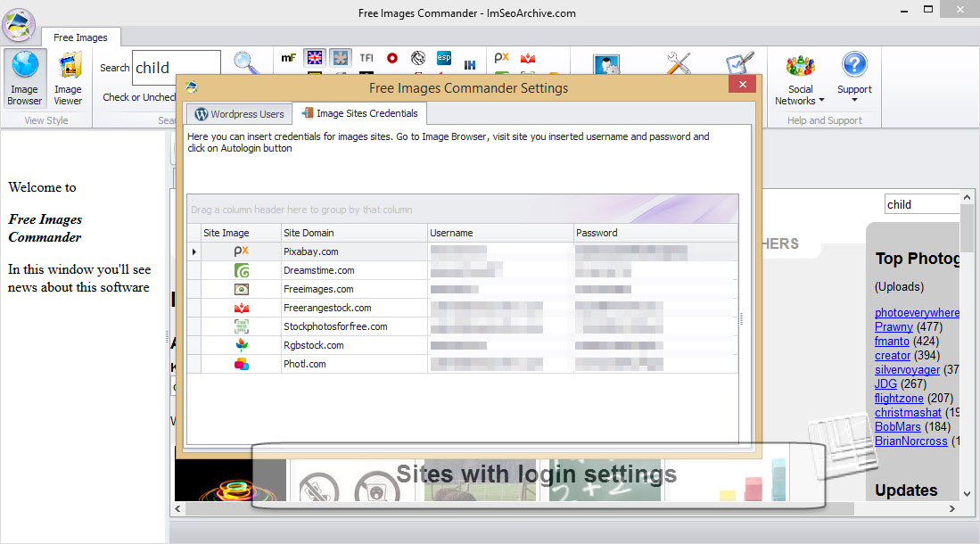The width and height of the screenshot is (980, 544).
Task: Select the mF image site icon
Action: [289, 58]
